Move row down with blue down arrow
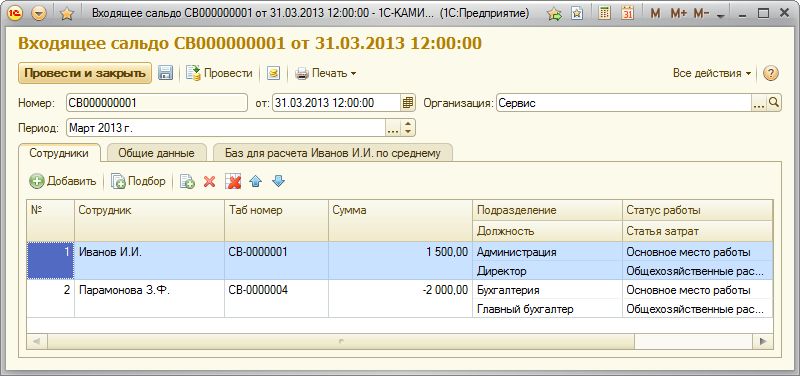 [278, 181]
